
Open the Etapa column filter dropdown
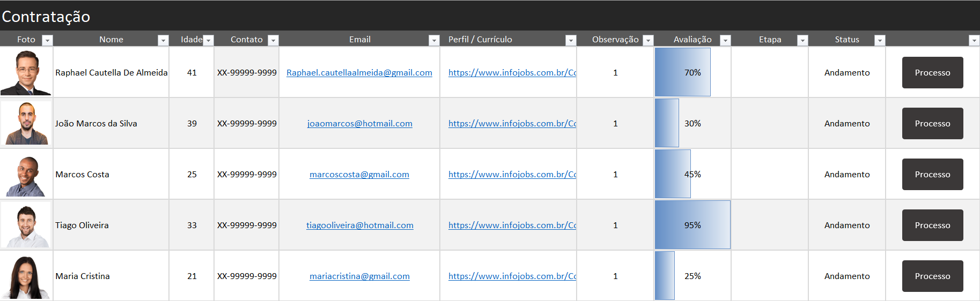(x=802, y=40)
